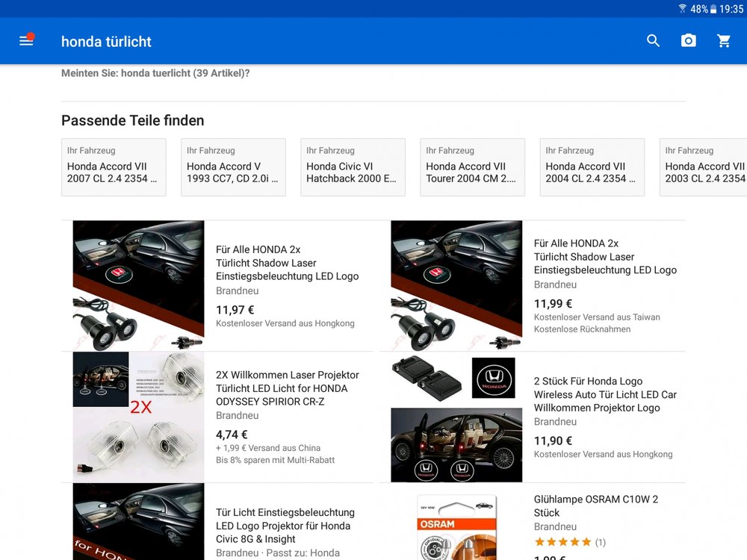Viewport: 747px width, 560px height.
Task: Tap the "honda türlicht" search field
Action: pos(107,41)
